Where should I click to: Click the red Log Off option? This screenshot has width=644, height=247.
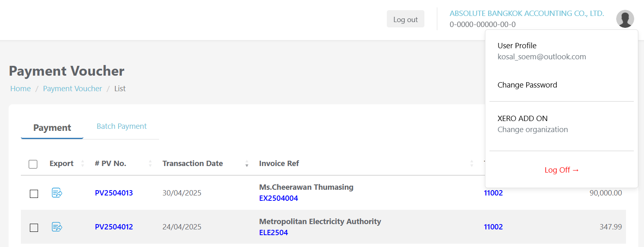(561, 170)
